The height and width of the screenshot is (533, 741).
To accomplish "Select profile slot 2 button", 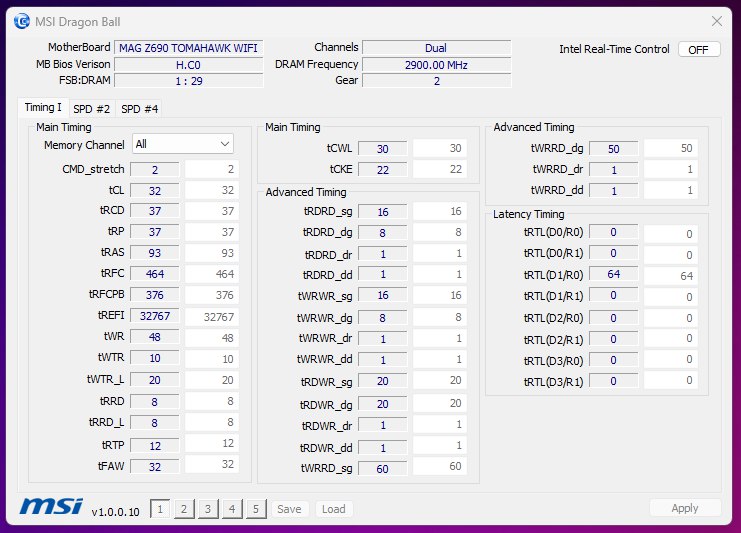I will tap(184, 509).
